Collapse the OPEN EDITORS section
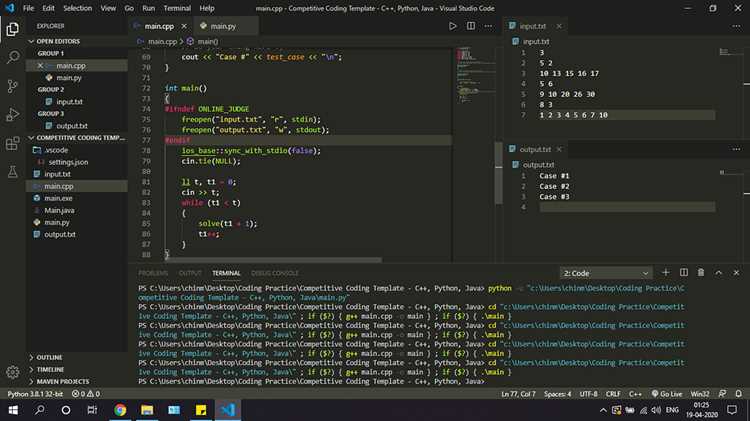The image size is (750, 421). pos(58,41)
